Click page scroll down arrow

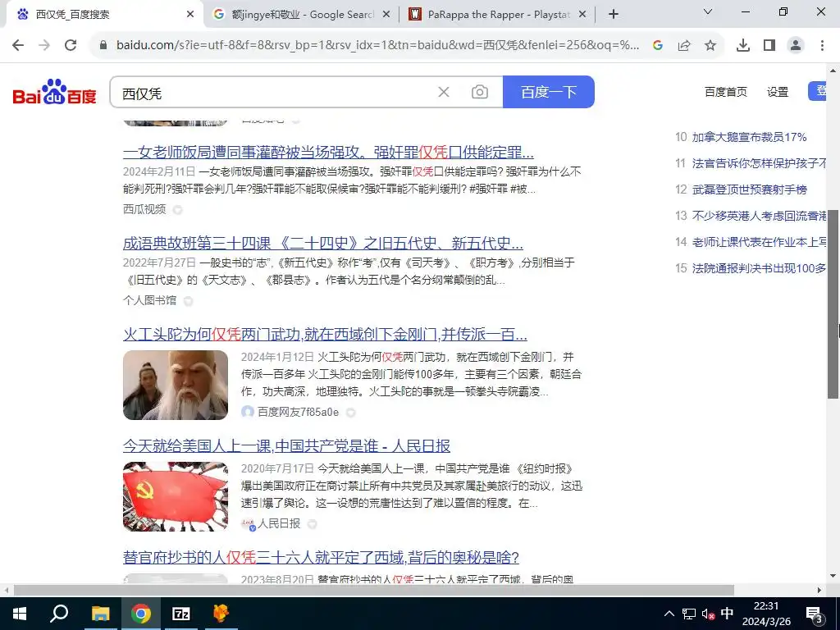point(833,576)
